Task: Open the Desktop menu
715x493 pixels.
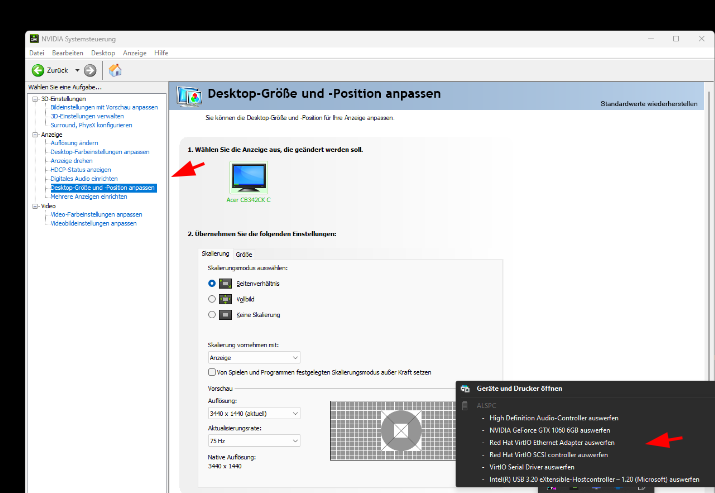Action: coord(103,53)
